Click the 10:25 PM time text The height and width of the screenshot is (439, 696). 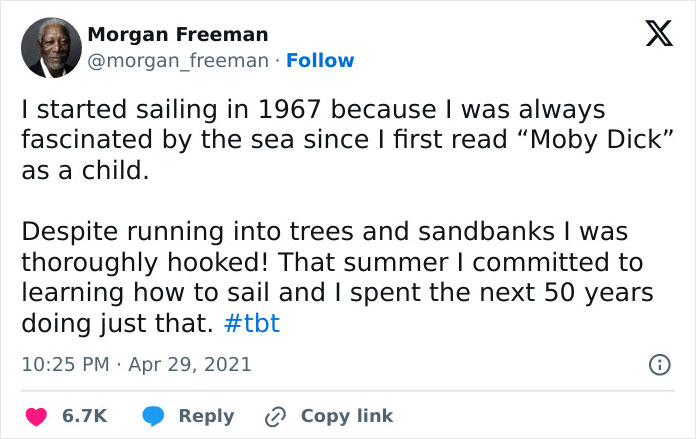point(65,366)
